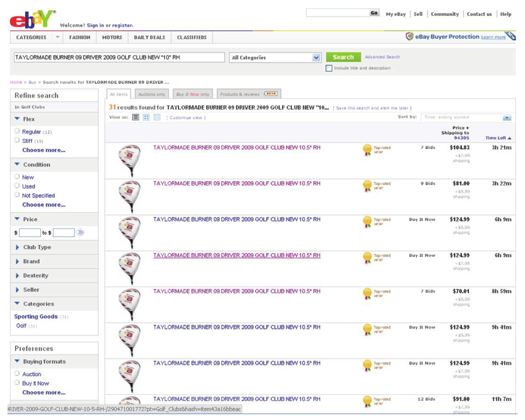This screenshot has height=420, width=525.
Task: Check the Stiff flex filter
Action: pos(17,140)
